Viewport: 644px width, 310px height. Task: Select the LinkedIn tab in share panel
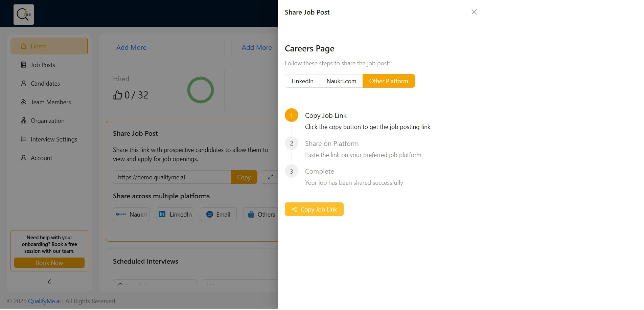click(302, 81)
